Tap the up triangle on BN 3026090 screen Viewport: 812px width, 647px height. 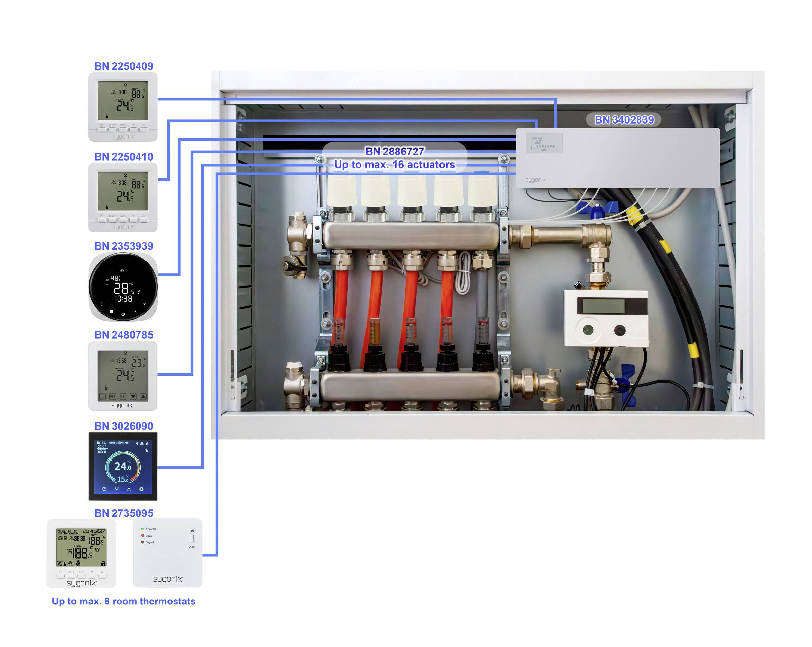[129, 489]
